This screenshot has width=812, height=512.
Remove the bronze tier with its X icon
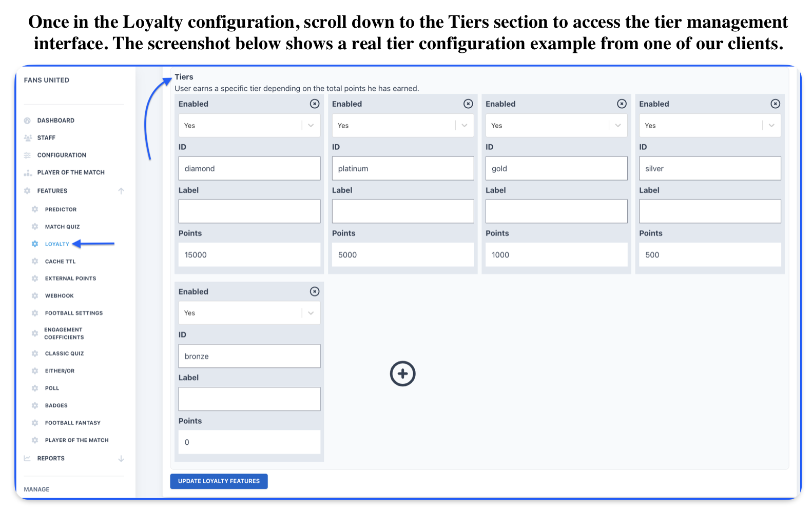tap(315, 291)
